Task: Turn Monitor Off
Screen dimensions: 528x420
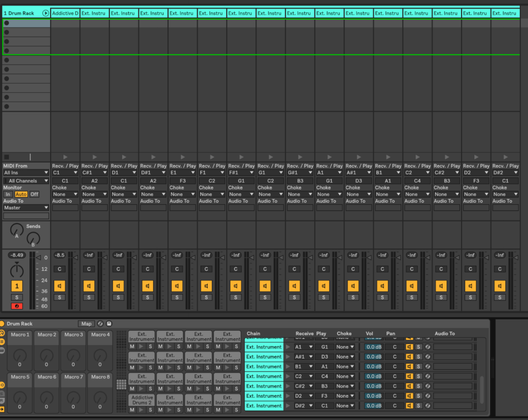Action: tap(34, 194)
